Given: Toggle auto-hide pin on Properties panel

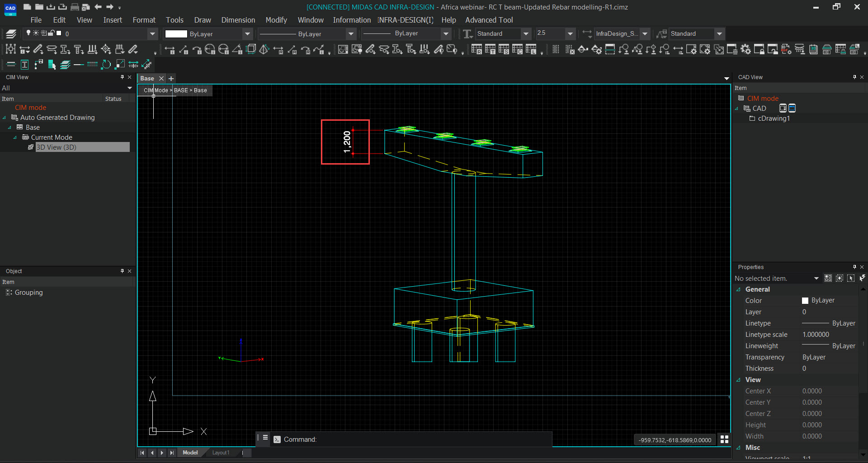Looking at the screenshot, I should 854,267.
